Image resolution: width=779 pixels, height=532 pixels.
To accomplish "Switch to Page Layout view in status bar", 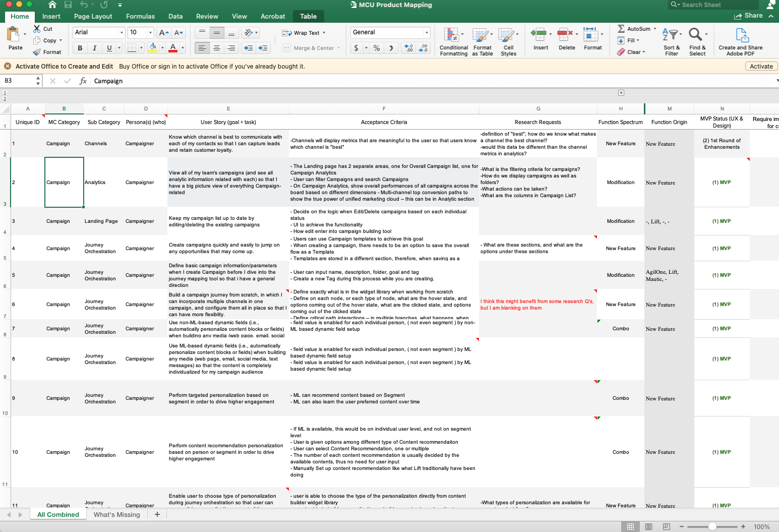I will click(648, 526).
